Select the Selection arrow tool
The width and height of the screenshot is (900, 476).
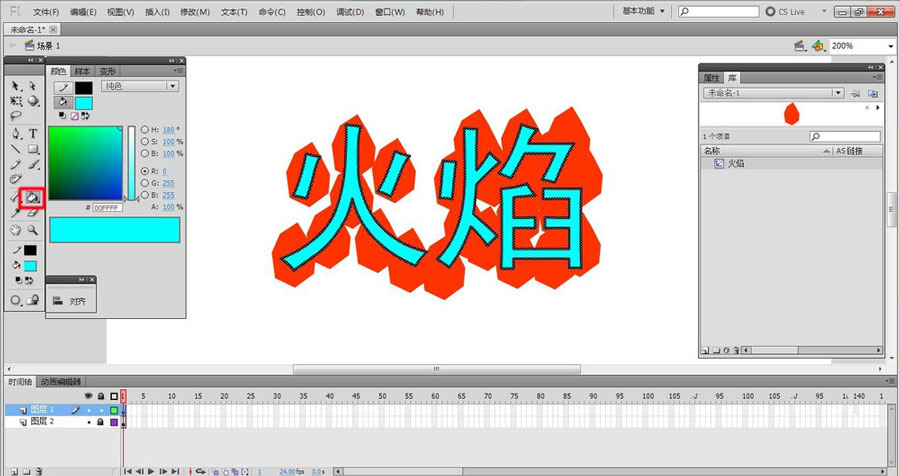(x=16, y=86)
